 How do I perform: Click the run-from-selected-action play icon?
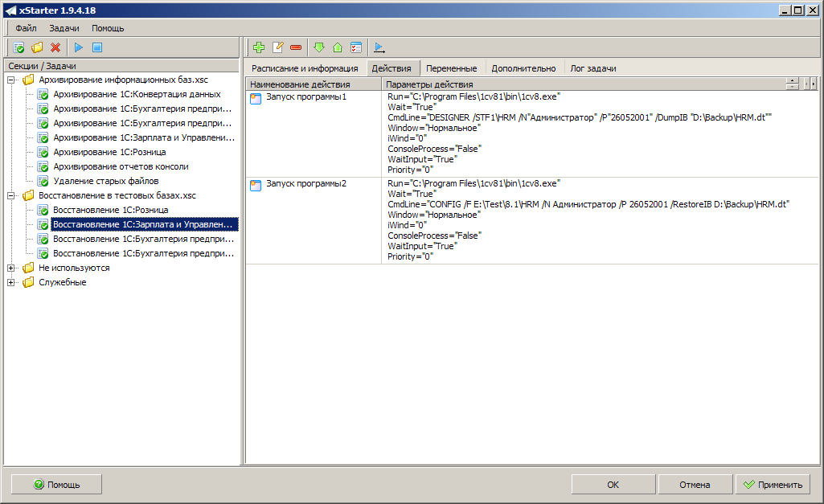(x=379, y=47)
